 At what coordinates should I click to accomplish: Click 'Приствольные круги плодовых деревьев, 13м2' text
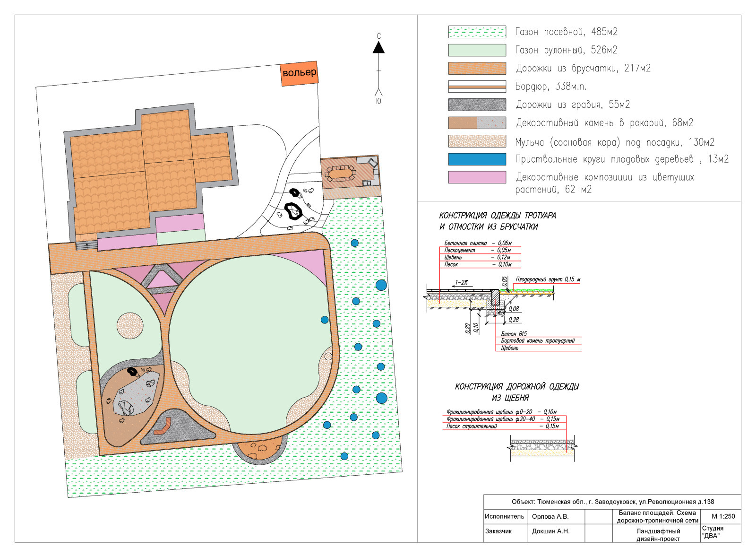(x=622, y=159)
